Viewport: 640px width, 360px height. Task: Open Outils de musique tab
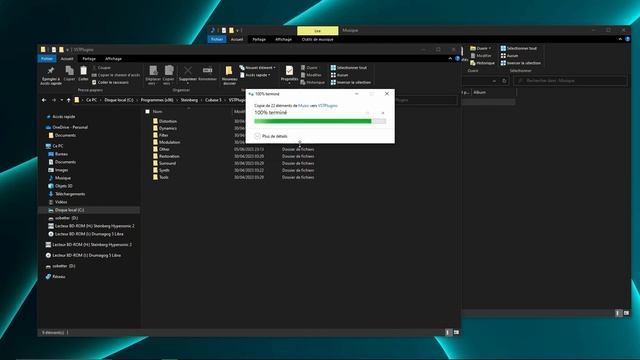317,40
